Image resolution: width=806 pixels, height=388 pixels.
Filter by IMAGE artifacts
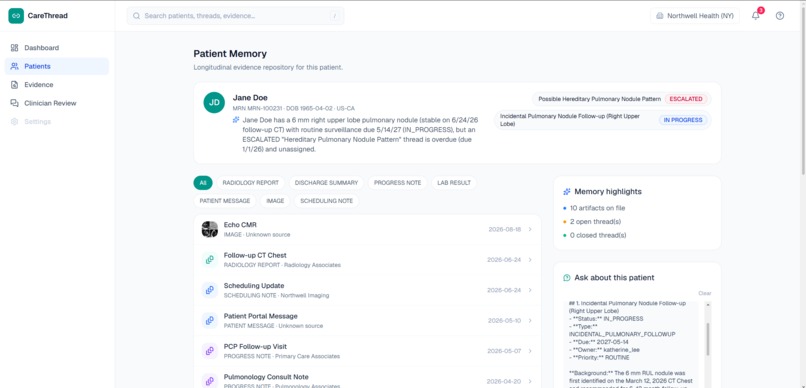point(275,201)
